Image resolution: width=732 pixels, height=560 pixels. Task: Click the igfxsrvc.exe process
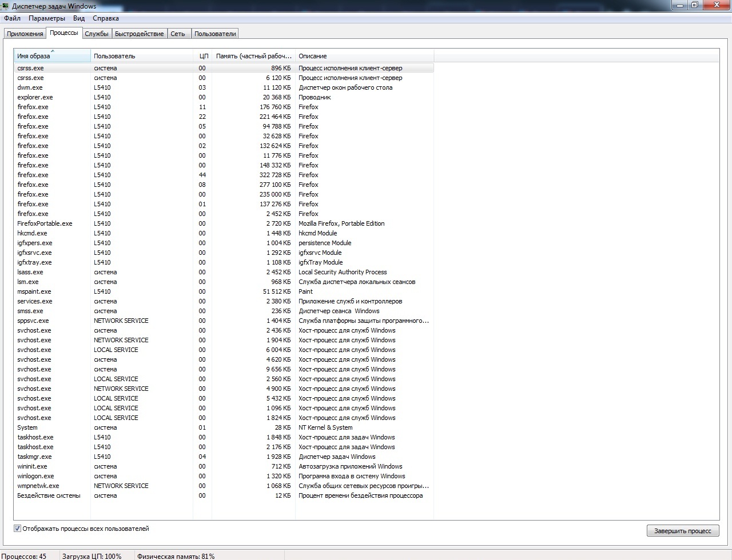[x=224, y=253]
